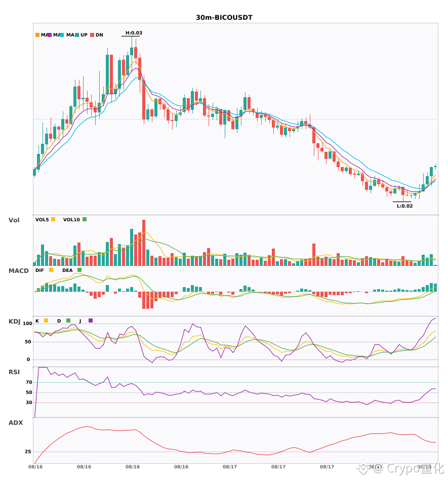Click the H:0.03 high price label

[134, 33]
